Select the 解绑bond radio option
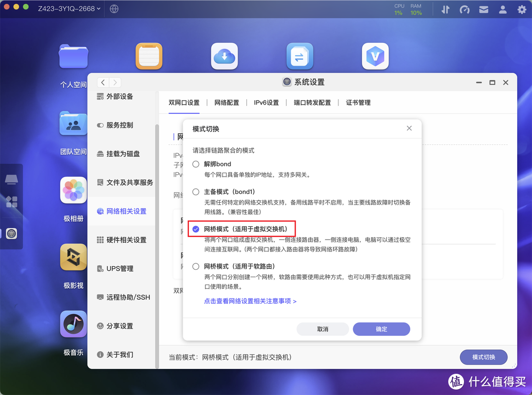 pos(196,164)
